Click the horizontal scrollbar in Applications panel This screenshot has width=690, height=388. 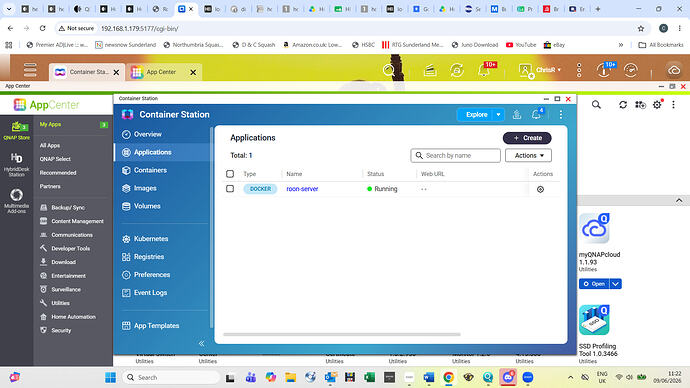pyautogui.click(x=342, y=334)
